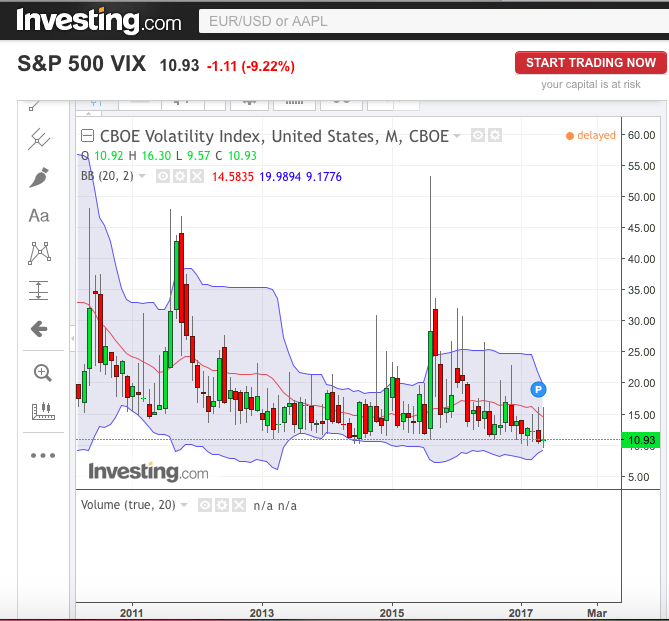Open dropdown arrow next to Volume (true, 20)

[184, 505]
